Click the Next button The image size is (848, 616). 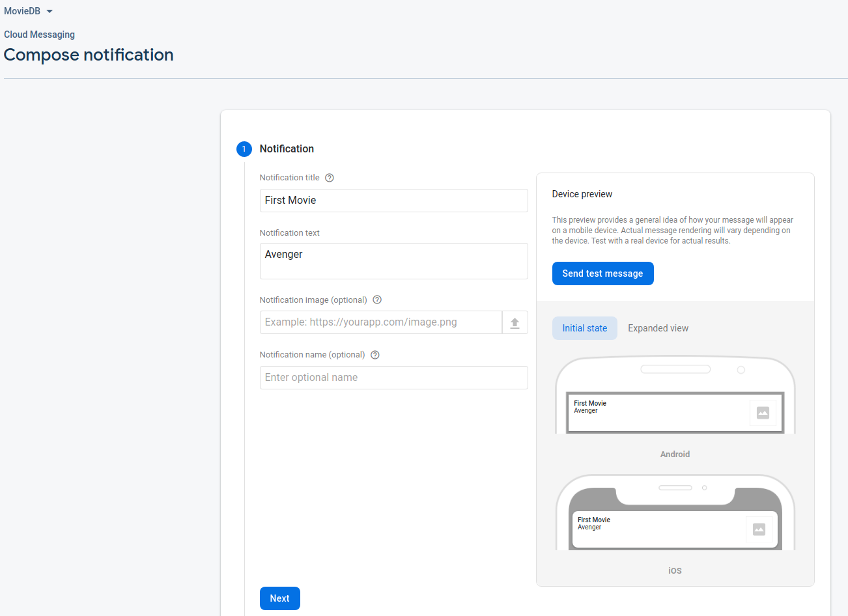click(x=280, y=598)
